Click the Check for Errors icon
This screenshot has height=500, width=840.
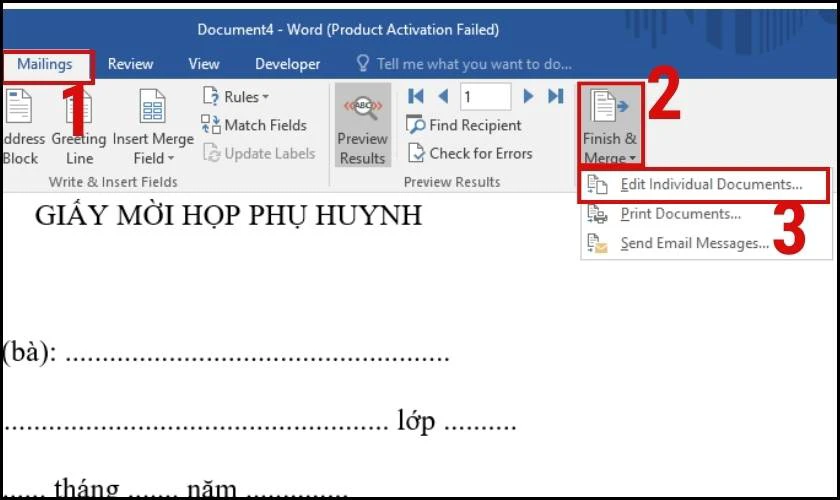point(416,153)
